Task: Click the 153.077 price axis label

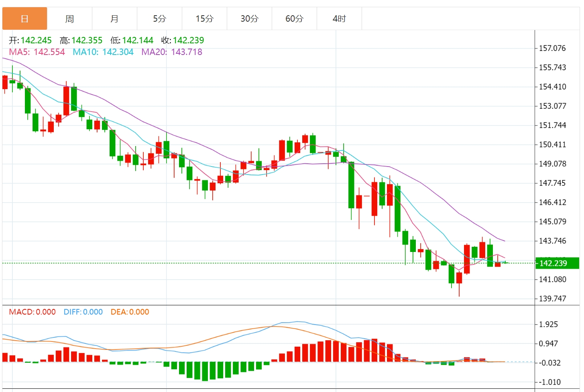Action: tap(552, 106)
